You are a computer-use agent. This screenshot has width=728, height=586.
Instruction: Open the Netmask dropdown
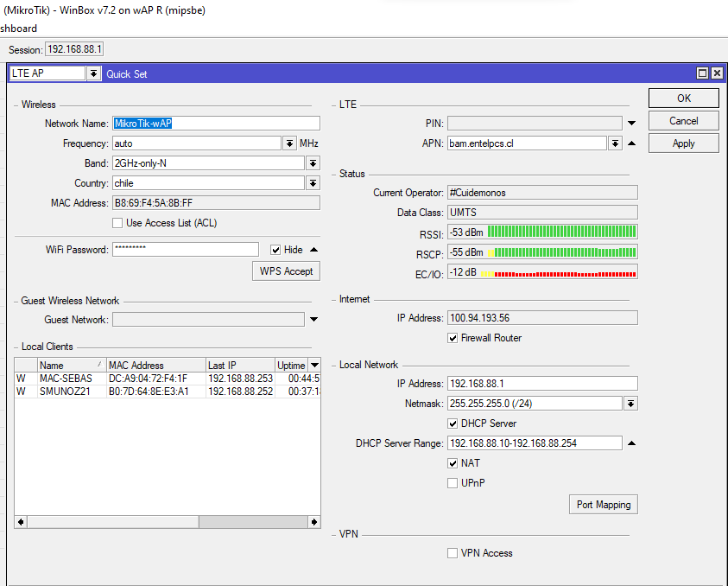[x=630, y=404]
